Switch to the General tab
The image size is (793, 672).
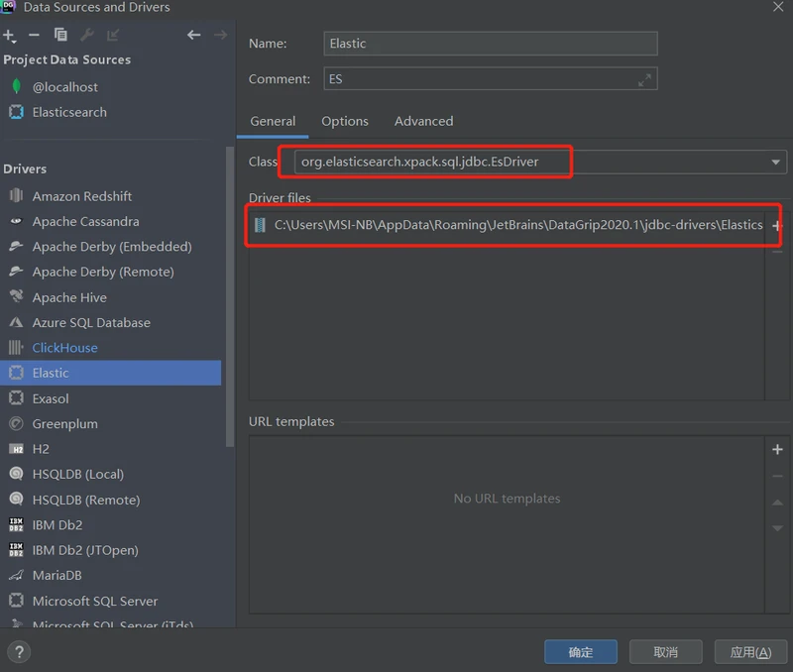click(x=273, y=121)
